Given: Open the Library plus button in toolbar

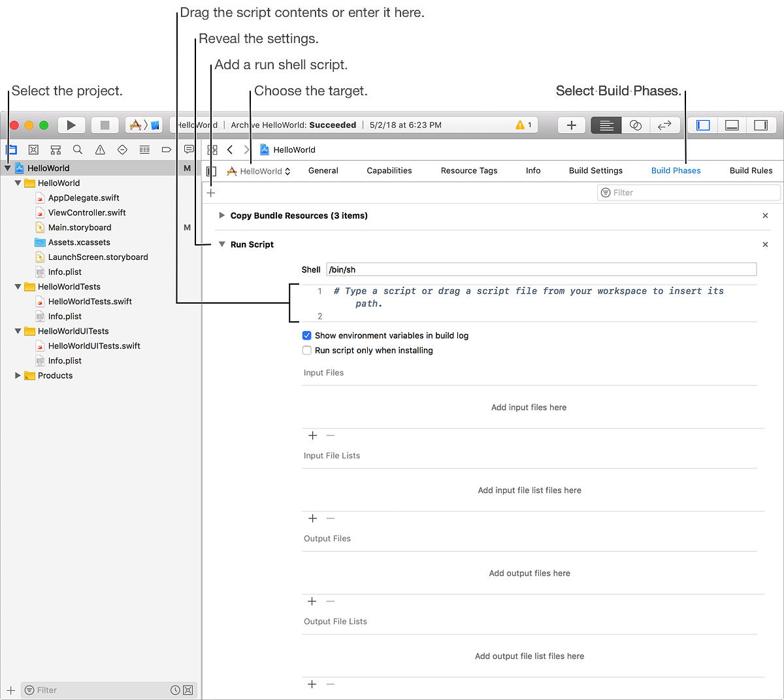Looking at the screenshot, I should (571, 125).
